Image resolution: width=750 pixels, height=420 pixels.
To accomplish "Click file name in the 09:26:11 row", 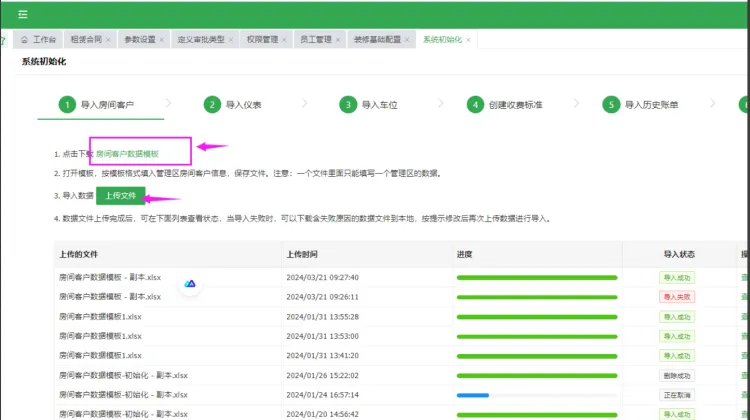I will [x=110, y=297].
